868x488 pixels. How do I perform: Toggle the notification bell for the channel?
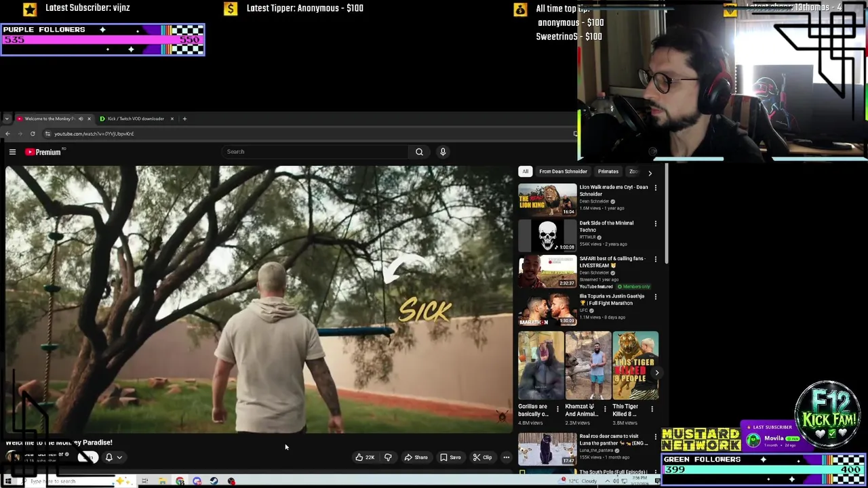click(x=108, y=457)
